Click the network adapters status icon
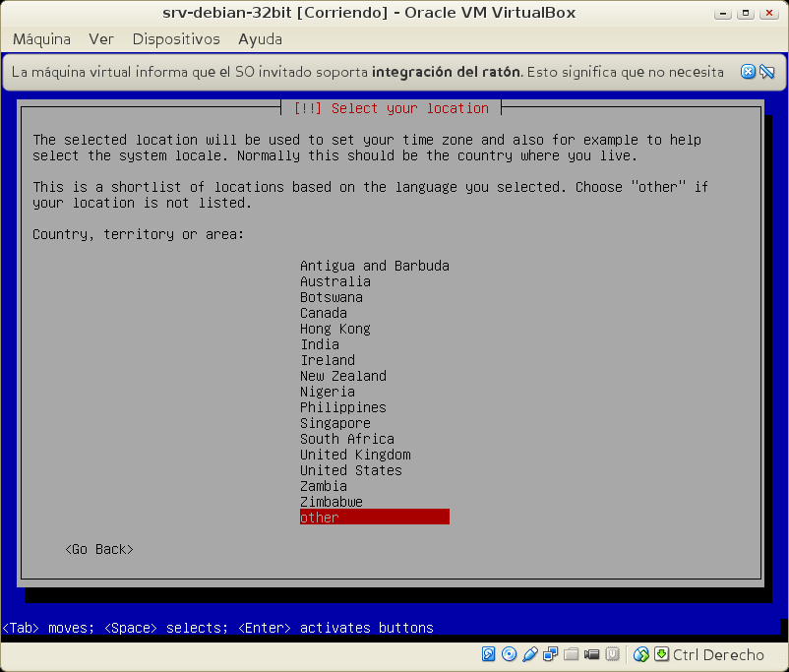The image size is (789, 672). (551, 654)
